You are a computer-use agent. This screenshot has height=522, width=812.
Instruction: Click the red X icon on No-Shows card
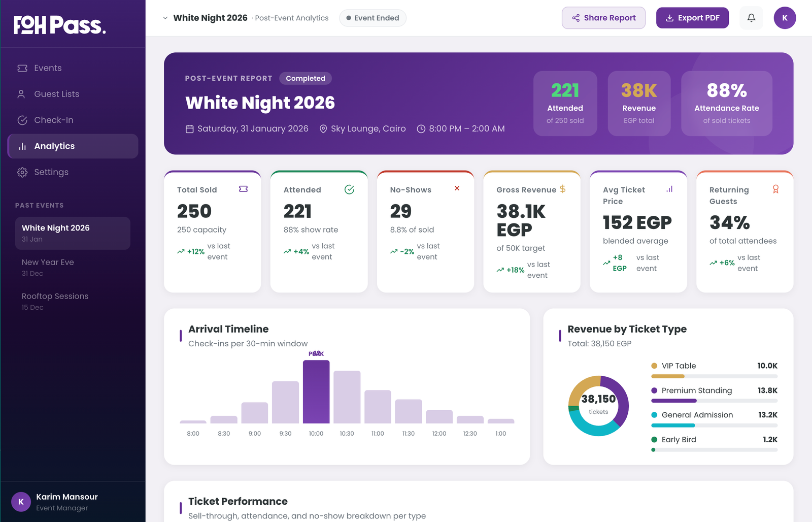[x=457, y=188]
